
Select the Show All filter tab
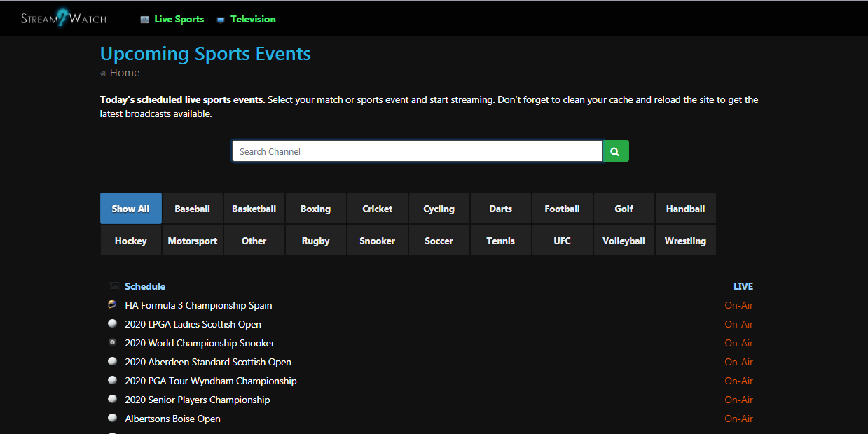131,209
